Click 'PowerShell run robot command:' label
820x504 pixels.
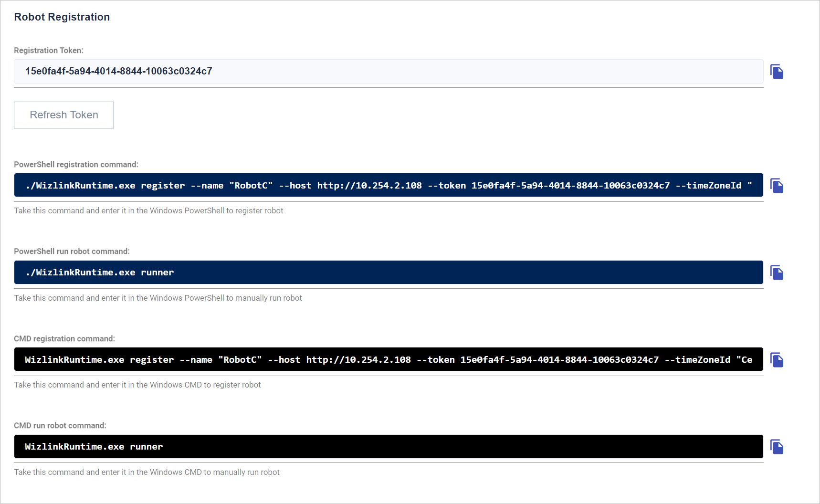point(72,252)
